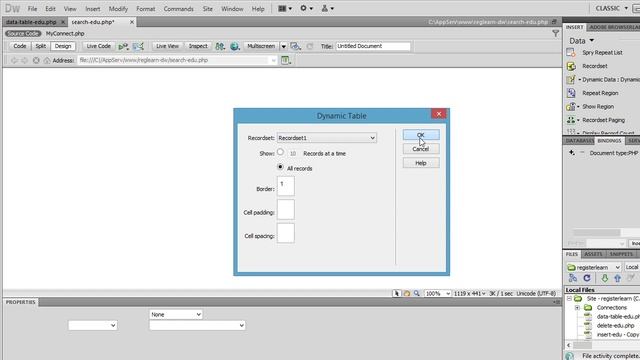
Task: Click the MyConnect.php related file
Action: point(65,33)
